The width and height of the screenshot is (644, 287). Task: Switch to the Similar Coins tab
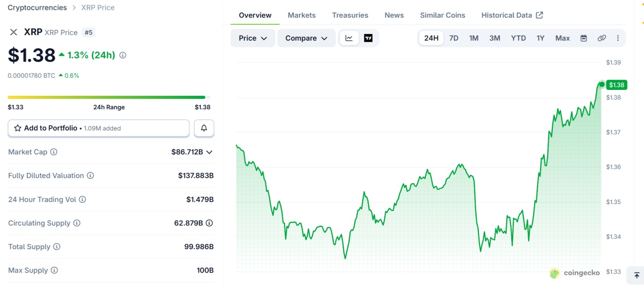(443, 15)
